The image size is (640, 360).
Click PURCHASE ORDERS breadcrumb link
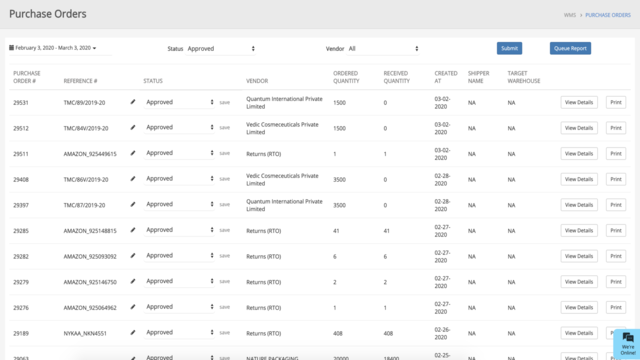coord(608,15)
